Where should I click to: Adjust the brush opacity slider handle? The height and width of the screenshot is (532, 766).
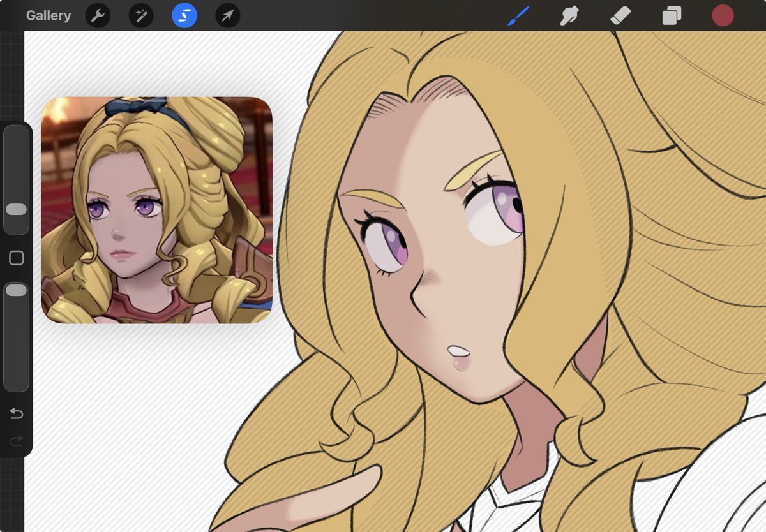click(17, 291)
